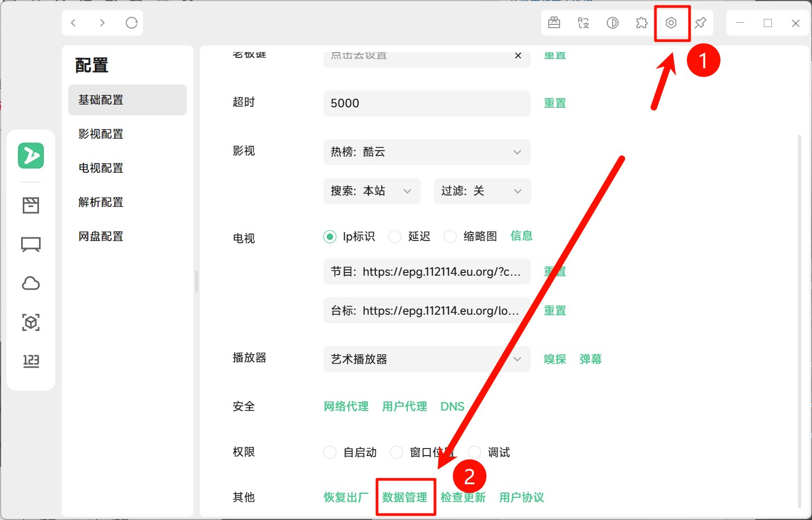Open the TV monitor icon in sidebar
The width and height of the screenshot is (812, 520).
point(31,244)
